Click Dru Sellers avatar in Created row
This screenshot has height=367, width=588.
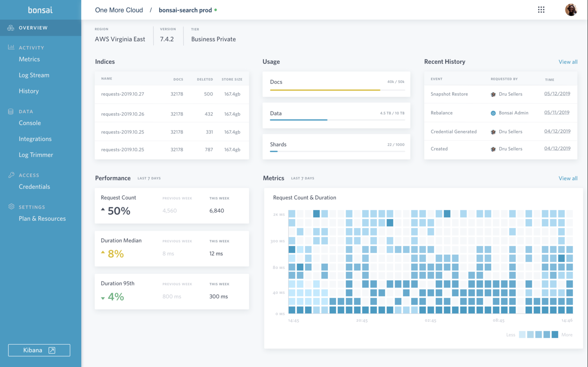[x=493, y=149]
